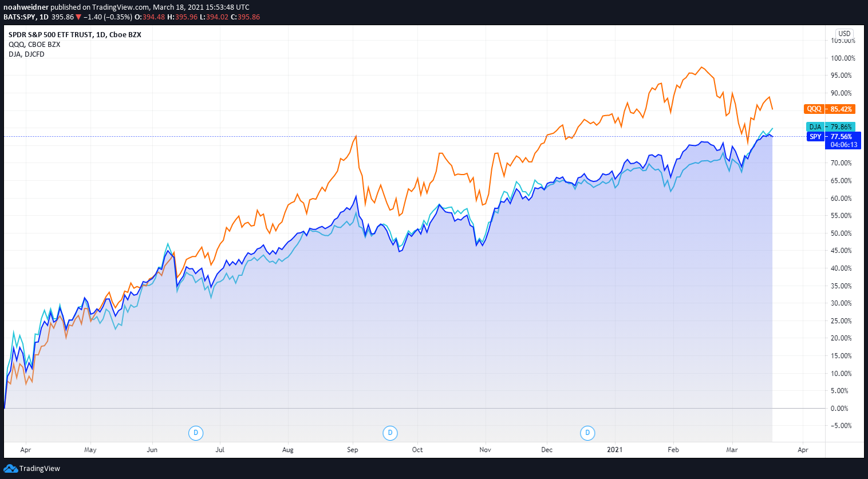
Task: Click the 25.00% axis label
Action: 841,321
